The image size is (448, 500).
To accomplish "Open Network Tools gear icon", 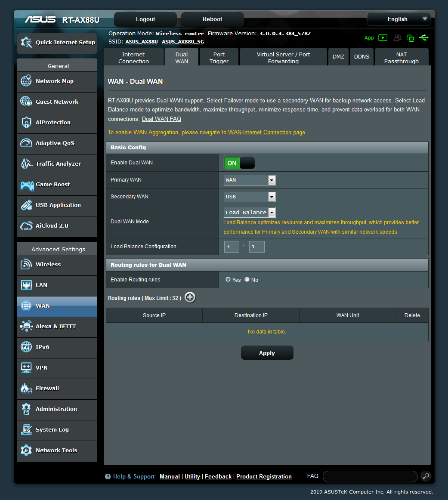I will coord(26,450).
